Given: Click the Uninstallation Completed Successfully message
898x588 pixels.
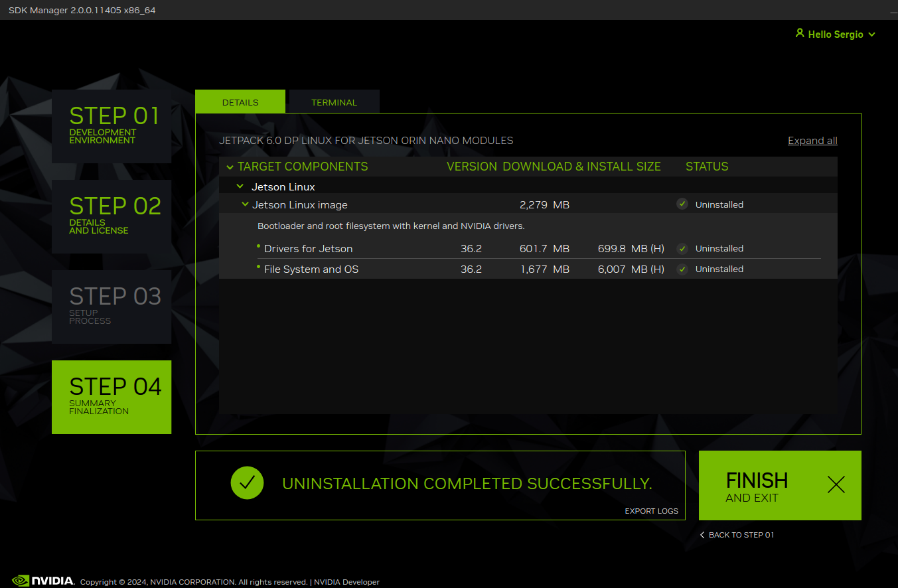Looking at the screenshot, I should (x=467, y=483).
